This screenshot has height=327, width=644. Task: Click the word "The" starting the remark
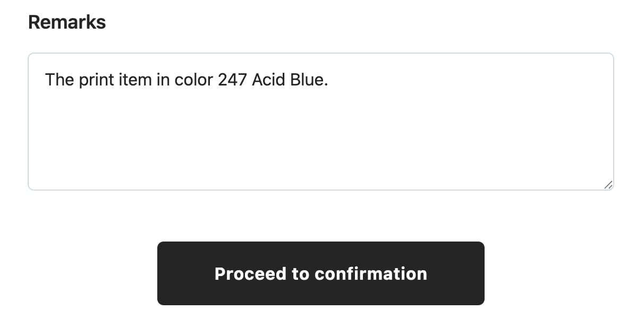(60, 80)
